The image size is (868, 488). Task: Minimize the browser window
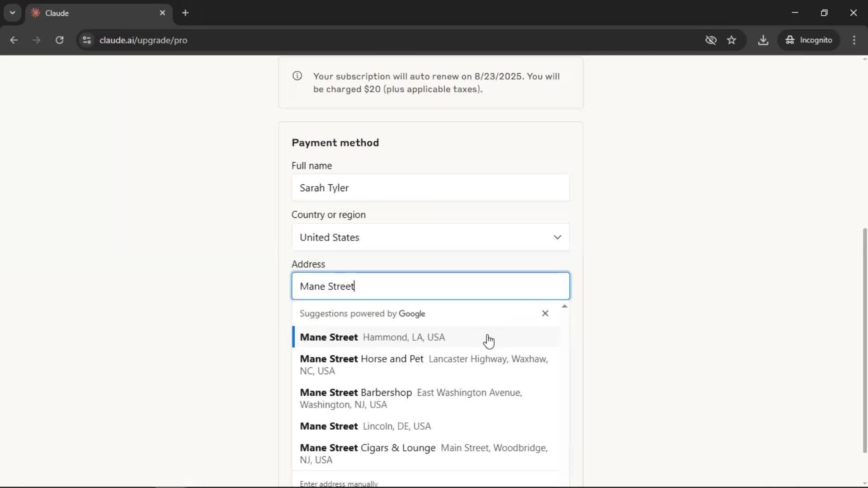coord(795,13)
